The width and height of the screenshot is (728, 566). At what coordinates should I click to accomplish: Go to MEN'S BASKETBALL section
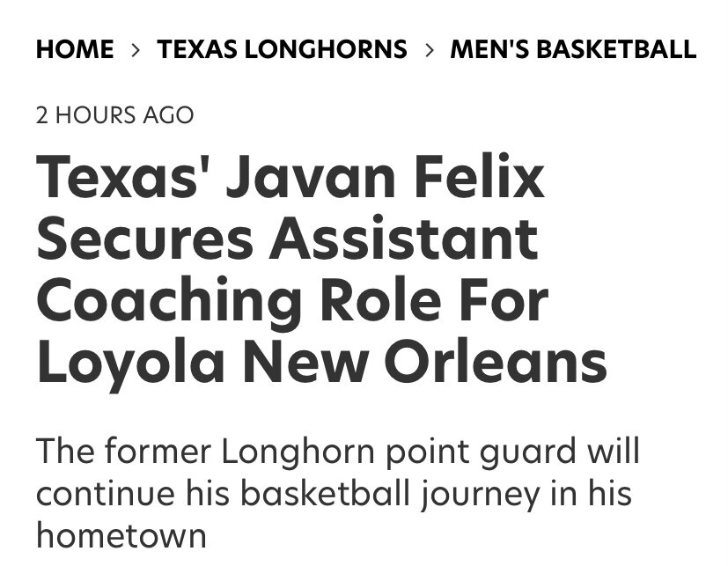coord(573,48)
